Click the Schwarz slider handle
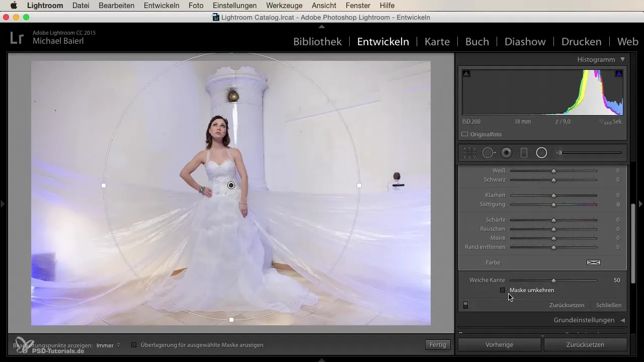 [x=553, y=179]
